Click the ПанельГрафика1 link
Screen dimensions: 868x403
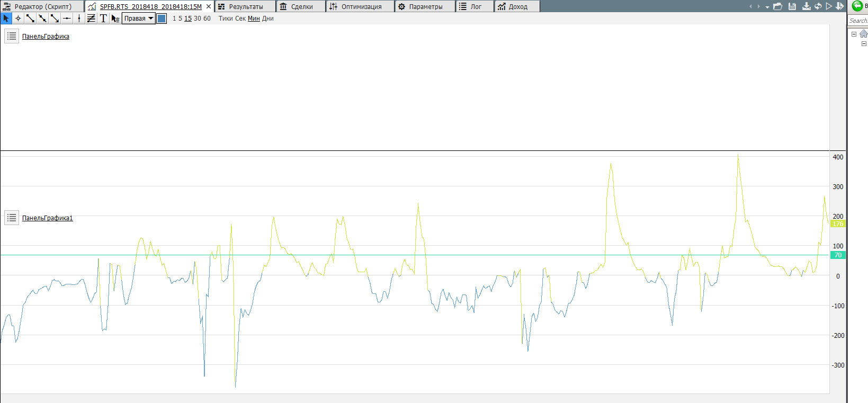47,218
